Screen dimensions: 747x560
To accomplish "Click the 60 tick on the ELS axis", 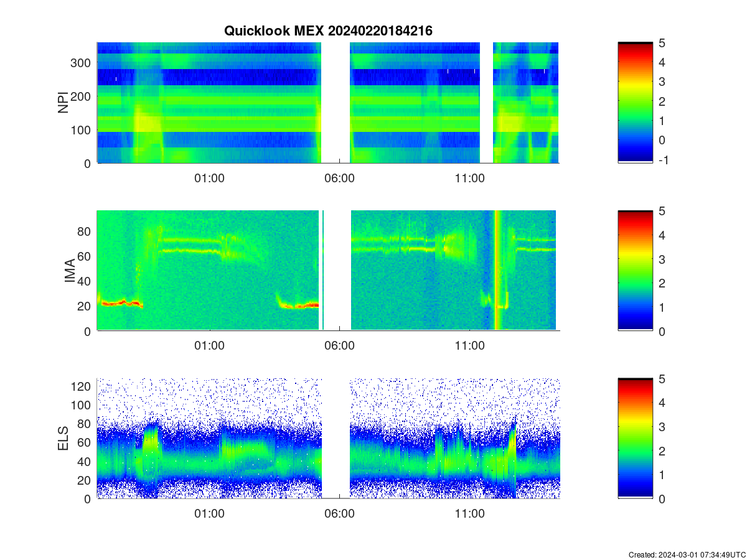I will tap(85, 442).
